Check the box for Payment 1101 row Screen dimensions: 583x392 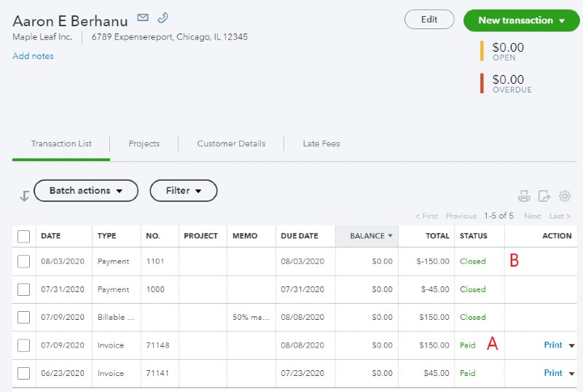click(x=23, y=262)
